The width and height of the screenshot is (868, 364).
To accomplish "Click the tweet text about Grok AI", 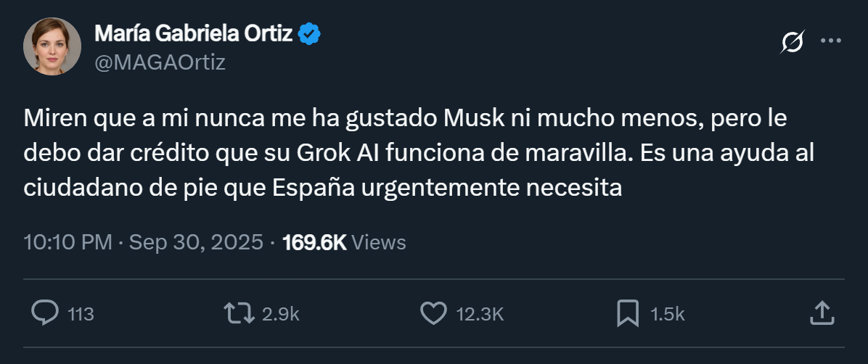I will [406, 152].
